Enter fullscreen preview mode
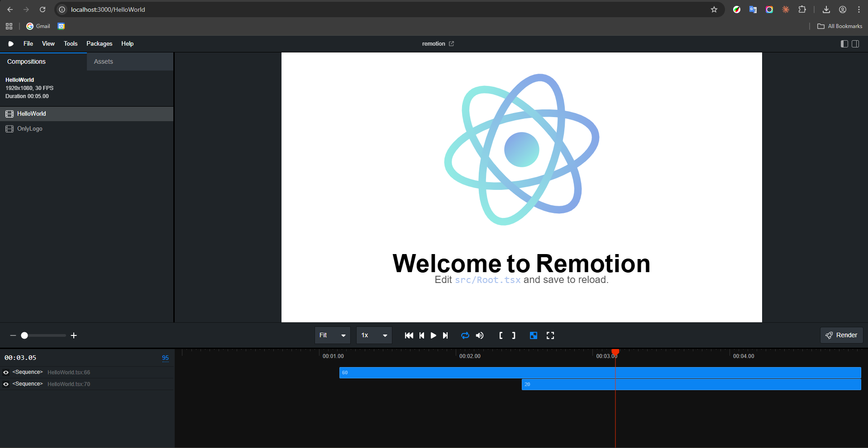868x448 pixels. click(x=550, y=335)
